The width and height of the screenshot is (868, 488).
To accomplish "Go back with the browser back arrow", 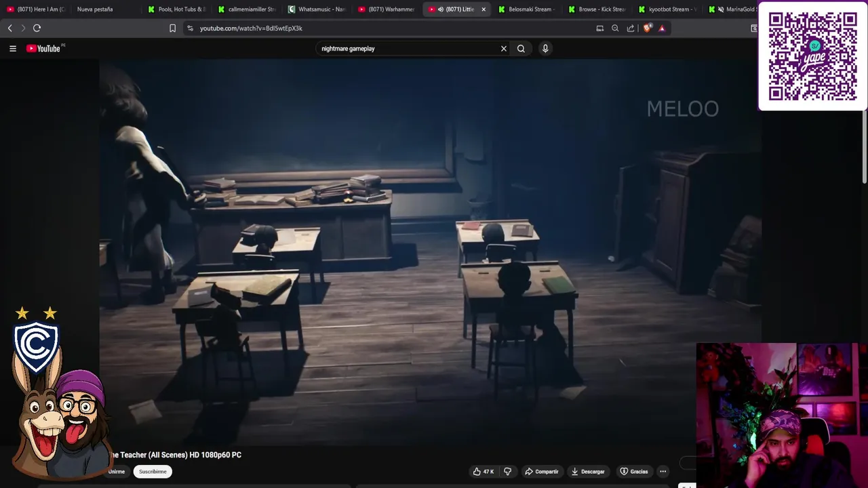I will 9,28.
